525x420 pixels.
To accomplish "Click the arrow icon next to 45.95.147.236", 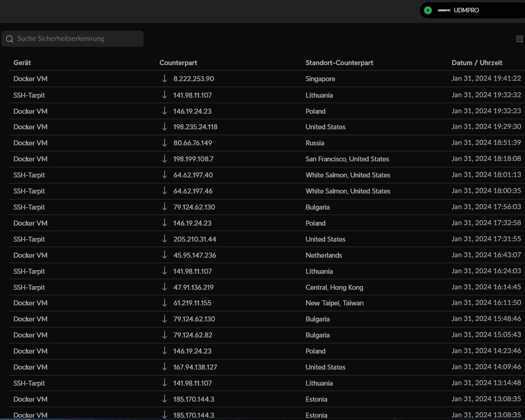I will (164, 255).
